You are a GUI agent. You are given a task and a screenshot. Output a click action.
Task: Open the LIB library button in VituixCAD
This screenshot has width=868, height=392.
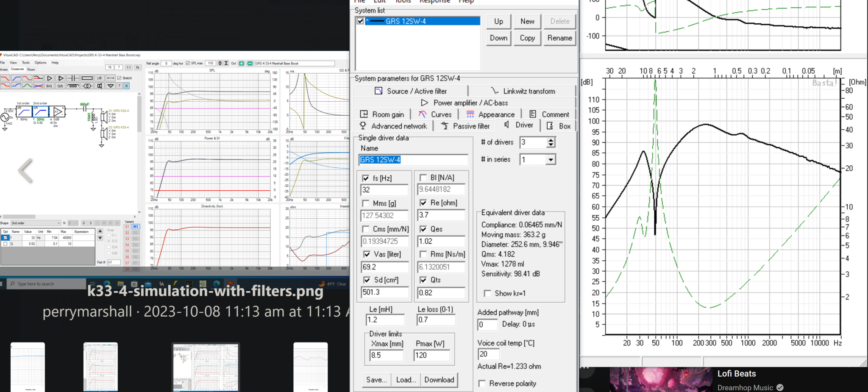click(x=100, y=78)
